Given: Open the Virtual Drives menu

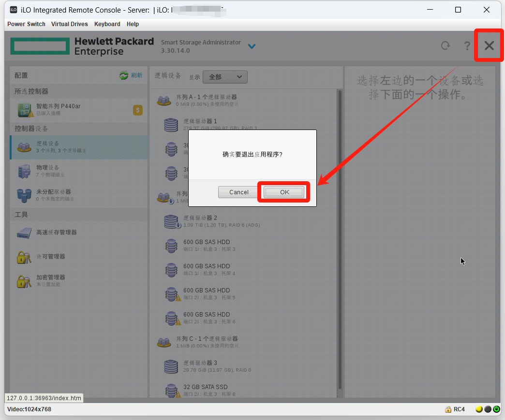Looking at the screenshot, I should (x=70, y=24).
